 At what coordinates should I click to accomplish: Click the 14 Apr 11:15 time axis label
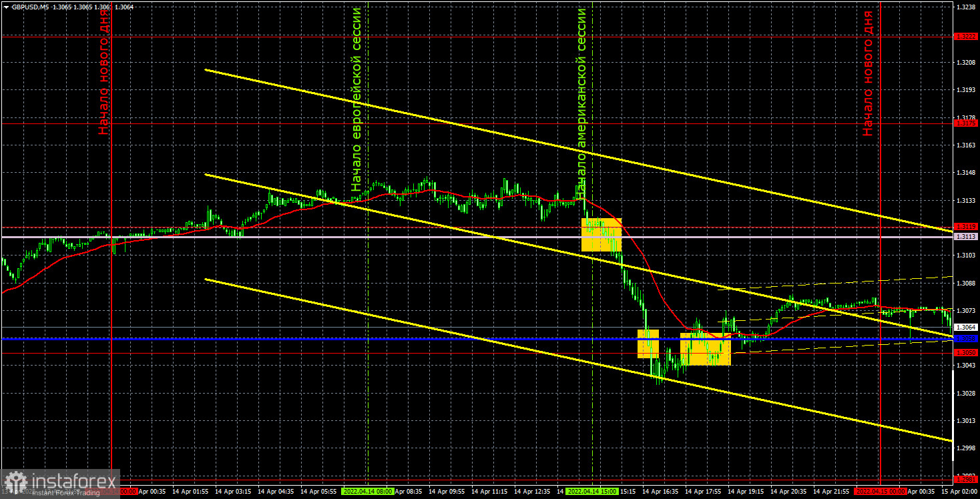click(490, 491)
